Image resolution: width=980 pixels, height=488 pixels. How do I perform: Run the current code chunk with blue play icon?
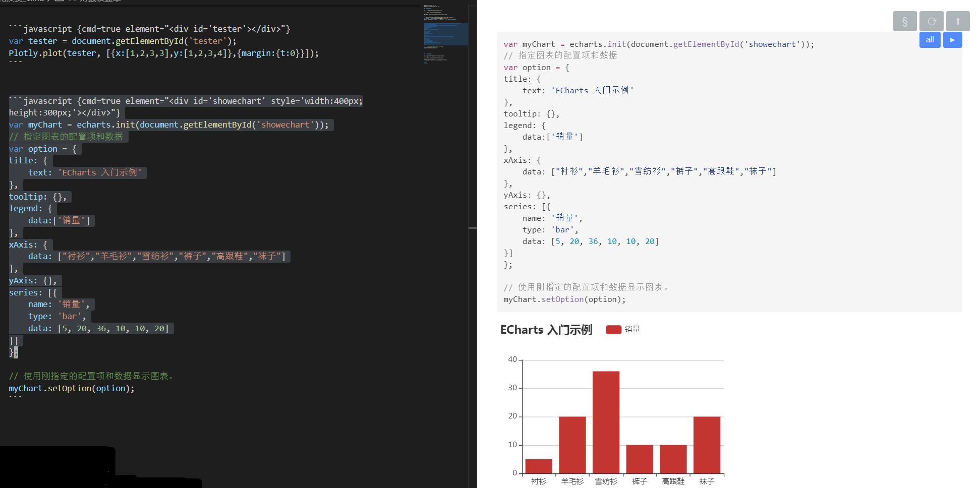[952, 40]
